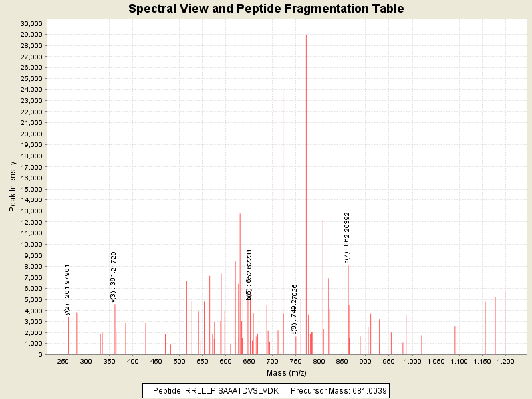The image size is (532, 399).
Task: Select the y(2): 261.97961 peak label
Action: coord(67,289)
